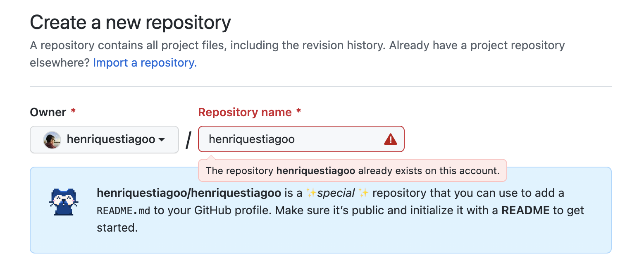Open the Import a repository link
The width and height of the screenshot is (644, 268).
pyautogui.click(x=144, y=62)
